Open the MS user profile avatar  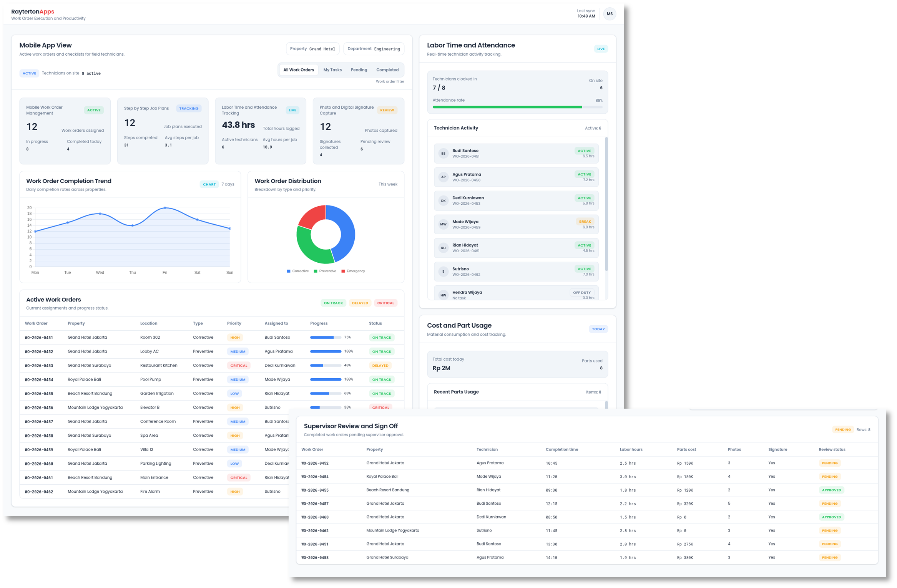(610, 14)
